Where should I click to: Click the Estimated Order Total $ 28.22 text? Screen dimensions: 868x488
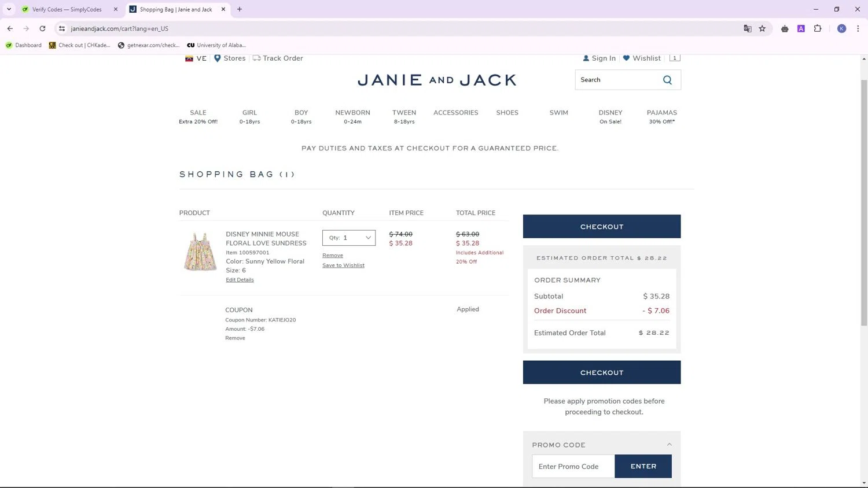click(602, 333)
